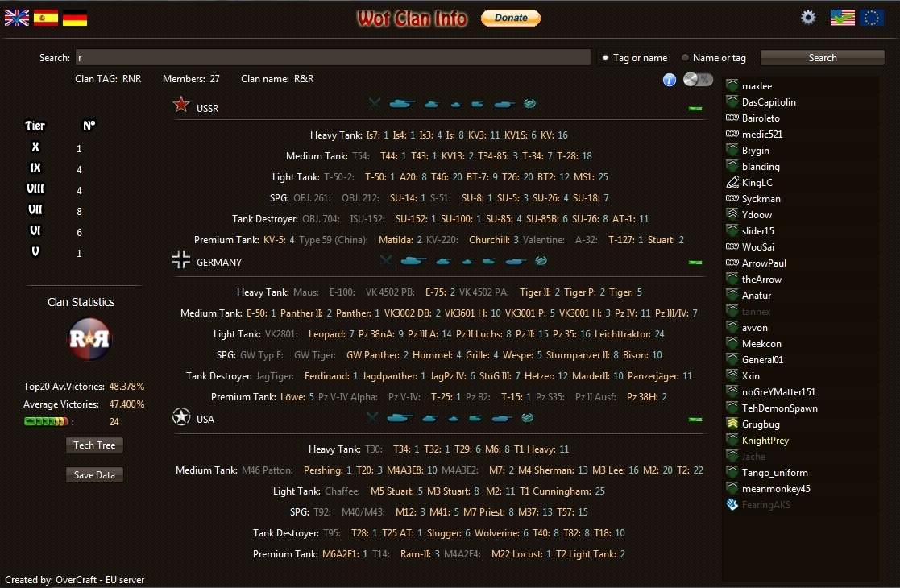Image resolution: width=900 pixels, height=588 pixels.
Task: Select member KingLC in list
Action: click(757, 182)
